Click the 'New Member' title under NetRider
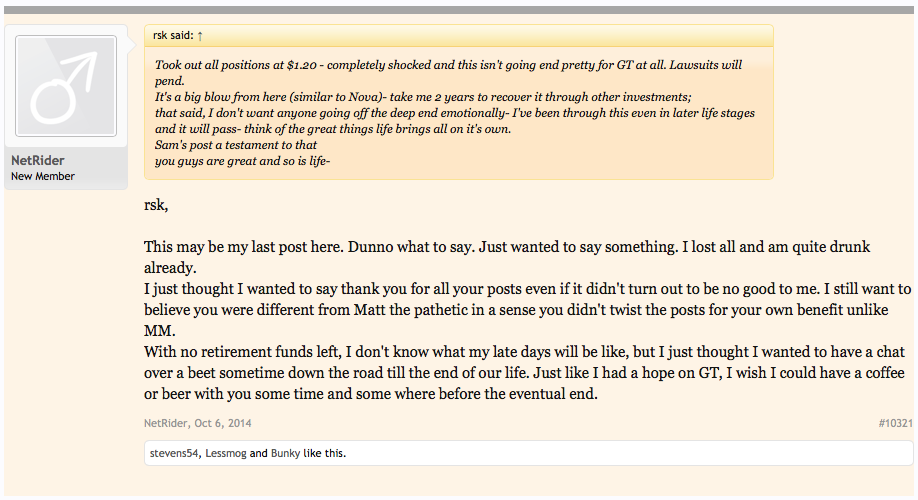 pyautogui.click(x=43, y=176)
